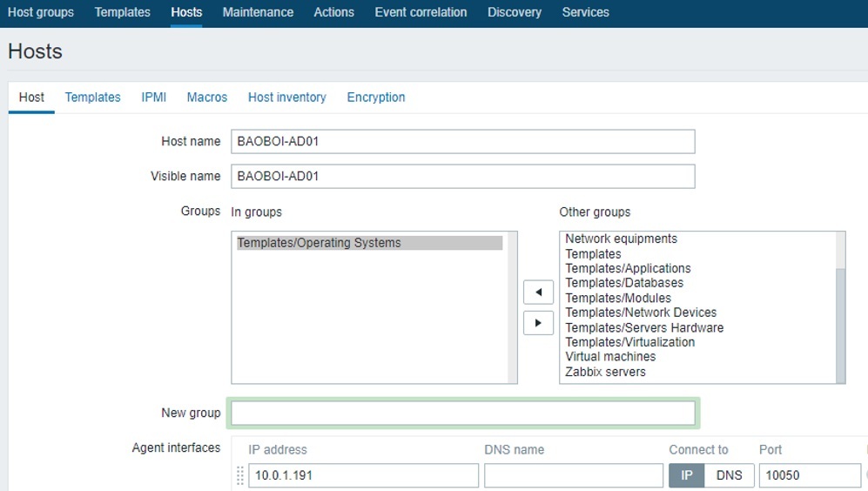Click the right arrow move-group button
The width and height of the screenshot is (868, 491).
click(x=538, y=323)
